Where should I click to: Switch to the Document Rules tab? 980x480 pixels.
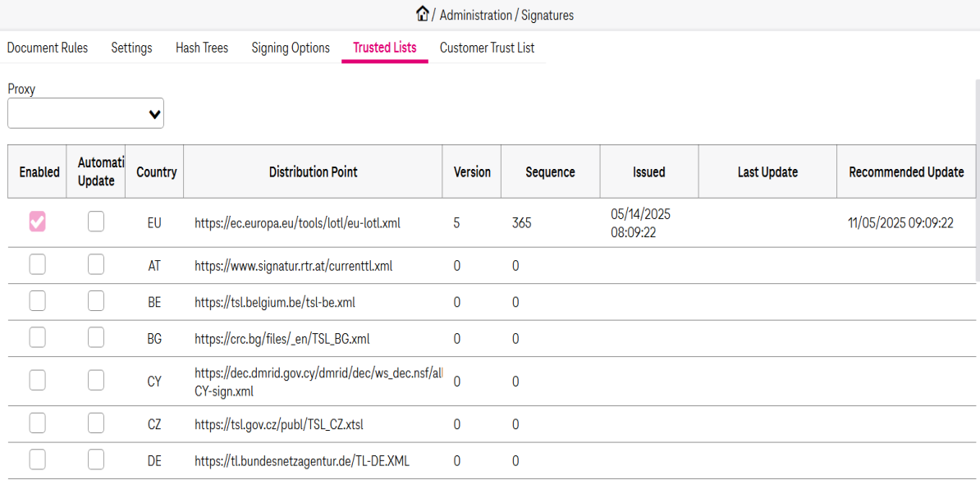[48, 48]
